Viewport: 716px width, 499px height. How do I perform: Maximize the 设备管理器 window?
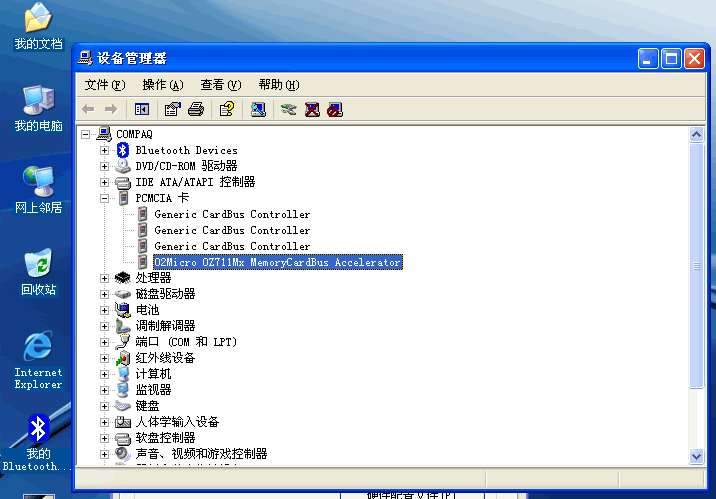tap(671, 58)
